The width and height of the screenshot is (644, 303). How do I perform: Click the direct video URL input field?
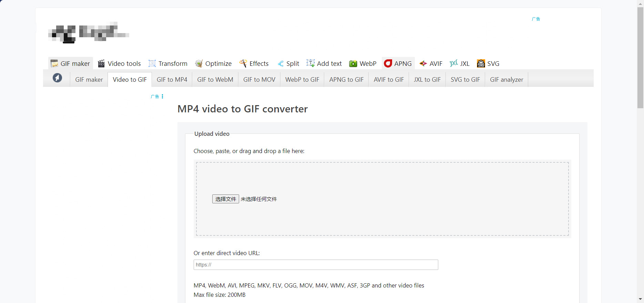(x=316, y=265)
